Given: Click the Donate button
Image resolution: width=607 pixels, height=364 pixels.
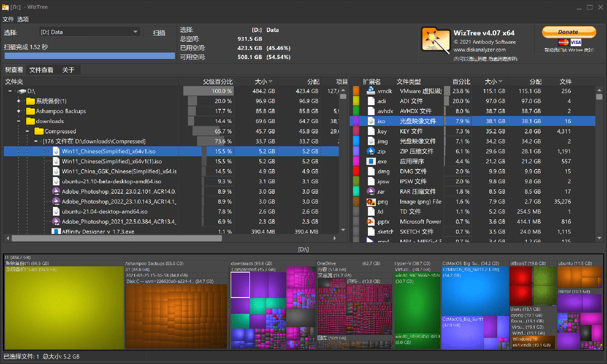Looking at the screenshot, I should (x=569, y=32).
